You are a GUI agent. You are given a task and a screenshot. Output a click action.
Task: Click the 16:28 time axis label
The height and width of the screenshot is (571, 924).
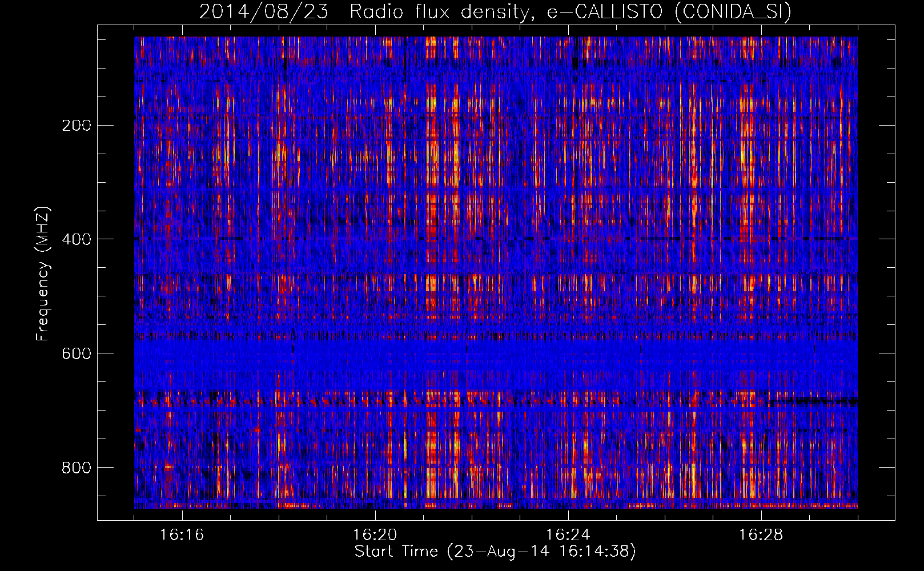coord(761,535)
